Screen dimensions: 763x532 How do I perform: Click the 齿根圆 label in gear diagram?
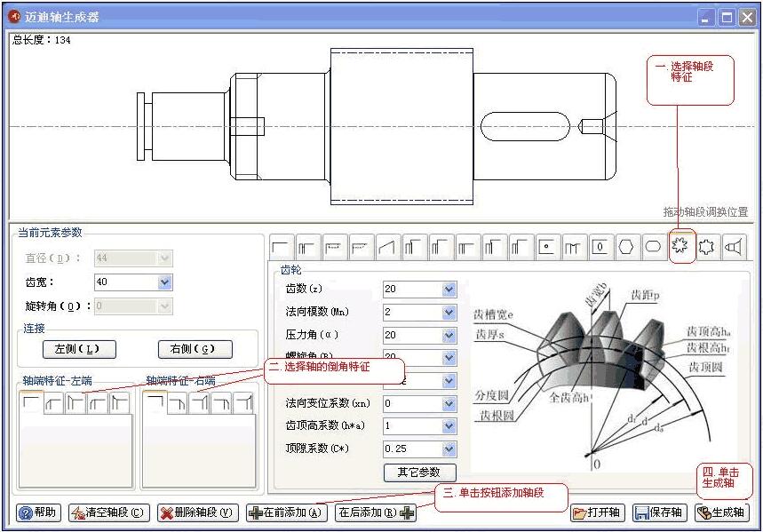(x=497, y=416)
